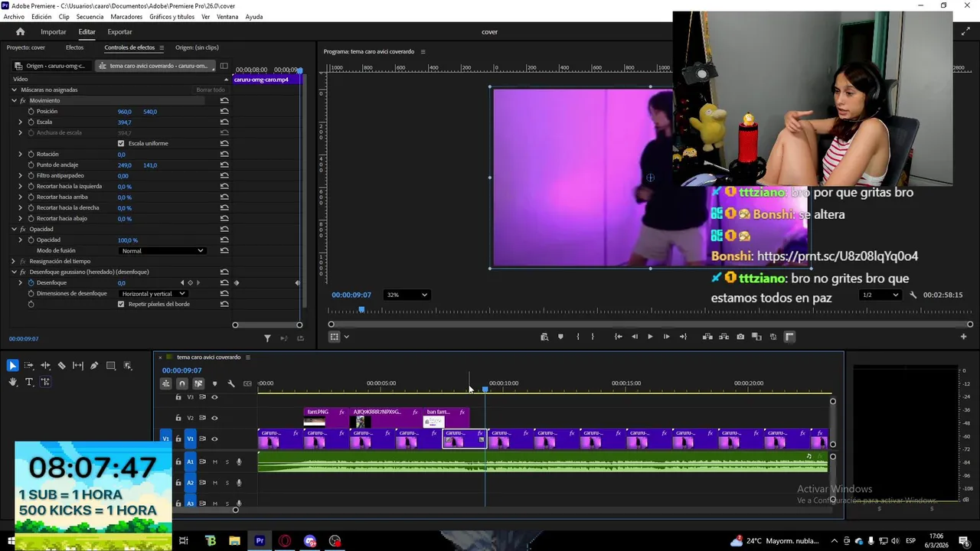Click Export Frame camera icon

coord(740,337)
